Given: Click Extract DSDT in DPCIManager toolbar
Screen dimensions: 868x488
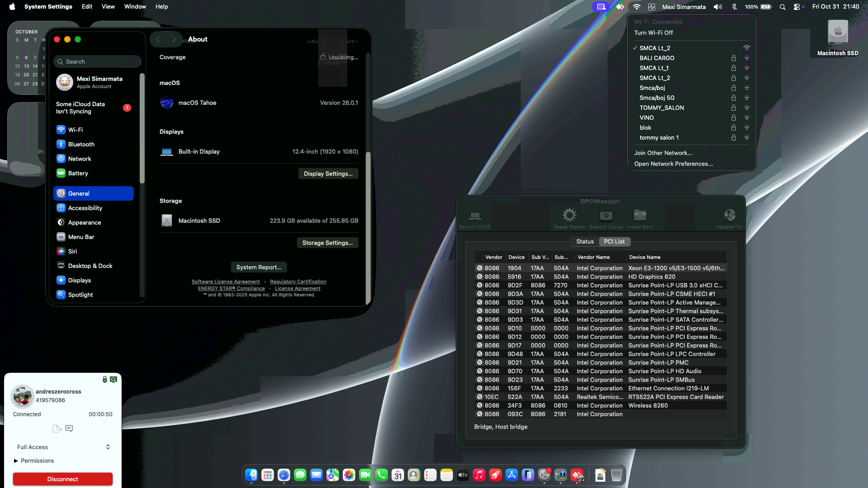Looking at the screenshot, I should [x=475, y=219].
